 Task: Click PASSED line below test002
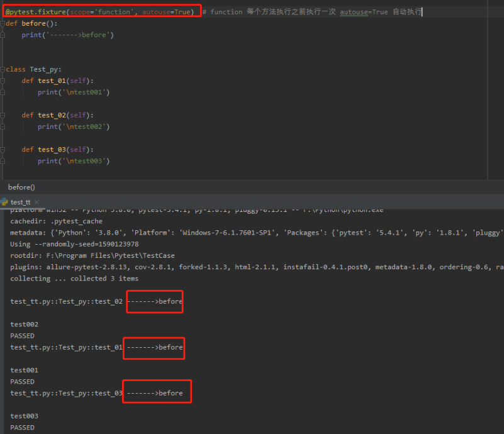pos(22,336)
